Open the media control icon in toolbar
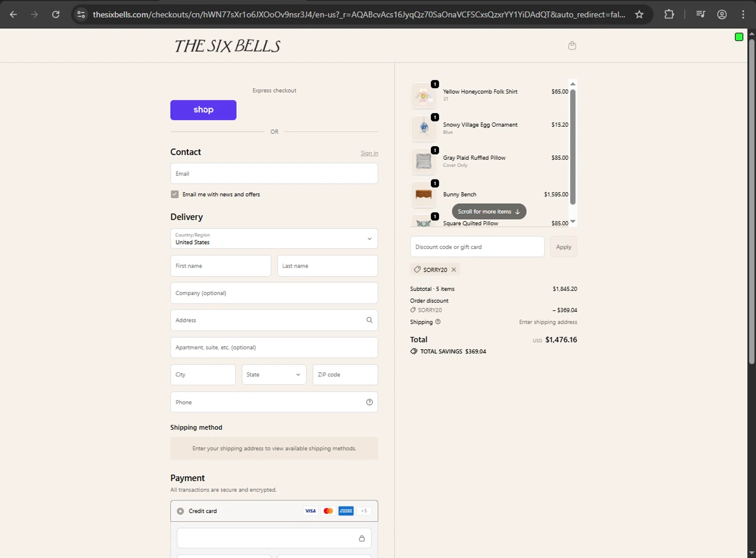756x558 pixels. tap(701, 15)
